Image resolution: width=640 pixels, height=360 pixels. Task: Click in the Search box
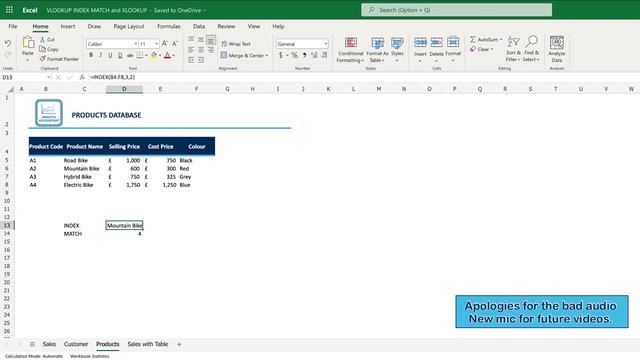456,10
